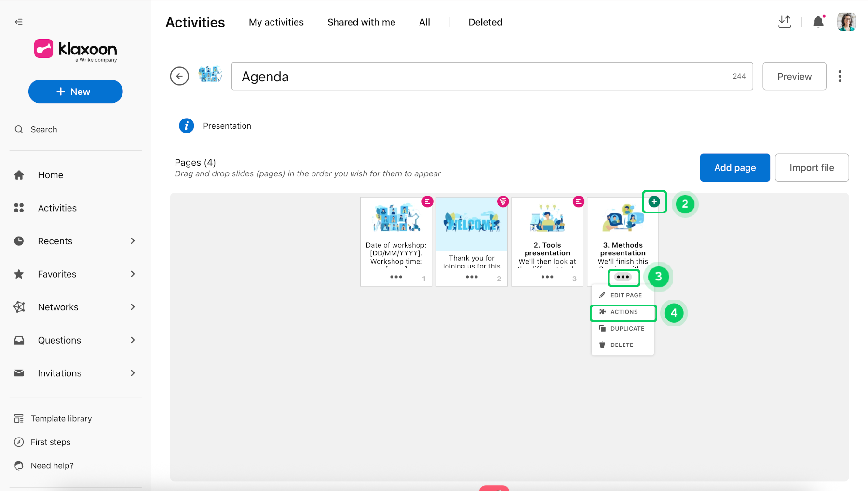Click the green plus icon on slide four
Screen dimensions: 868x491
coord(654,202)
